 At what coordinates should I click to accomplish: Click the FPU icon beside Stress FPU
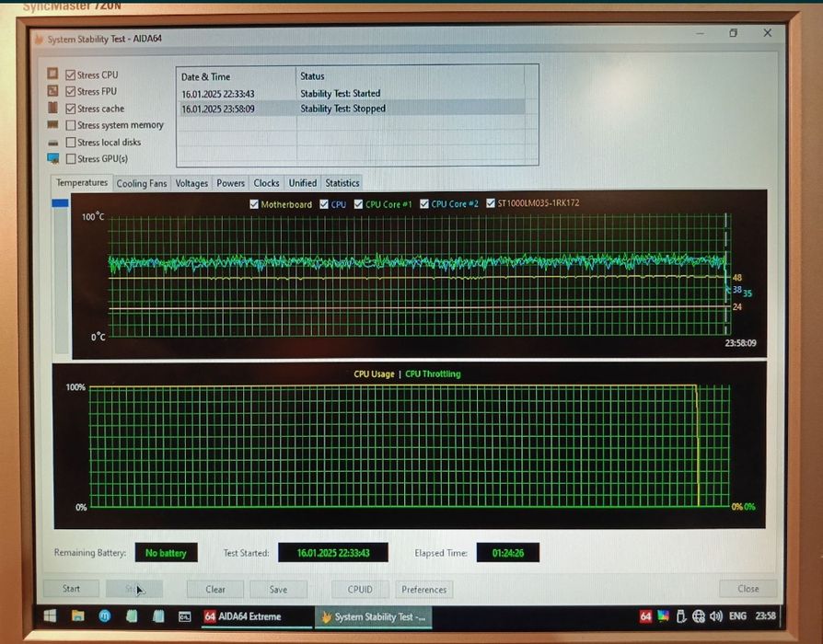pos(52,90)
